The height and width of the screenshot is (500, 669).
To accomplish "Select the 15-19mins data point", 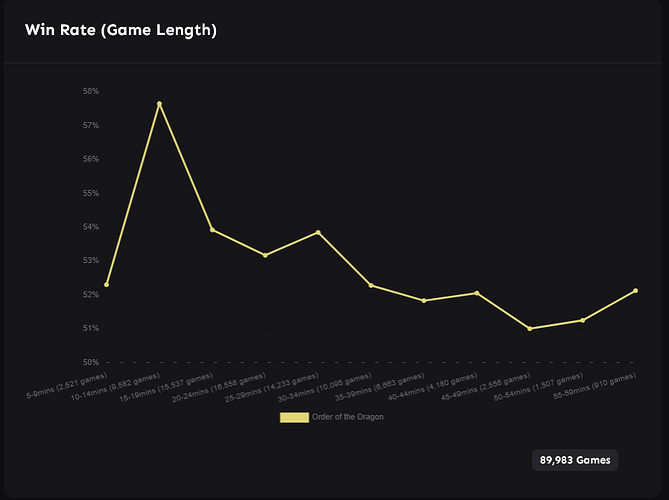I will [212, 230].
